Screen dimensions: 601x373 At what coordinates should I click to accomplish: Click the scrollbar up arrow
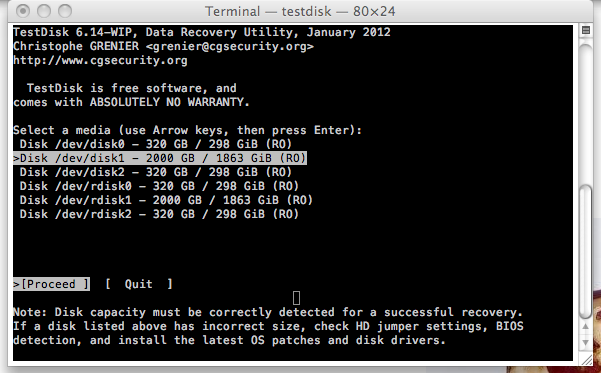point(586,327)
